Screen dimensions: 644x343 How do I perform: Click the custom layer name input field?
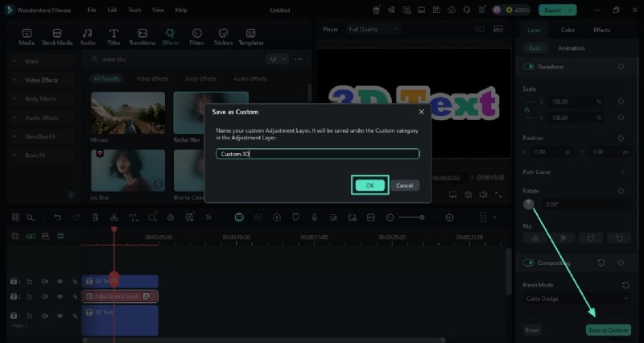pyautogui.click(x=317, y=154)
